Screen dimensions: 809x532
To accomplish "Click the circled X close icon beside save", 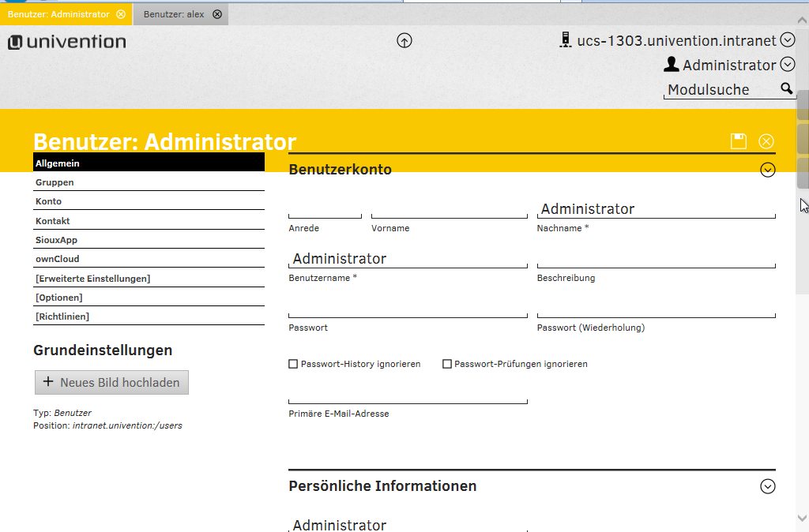I will 766,141.
